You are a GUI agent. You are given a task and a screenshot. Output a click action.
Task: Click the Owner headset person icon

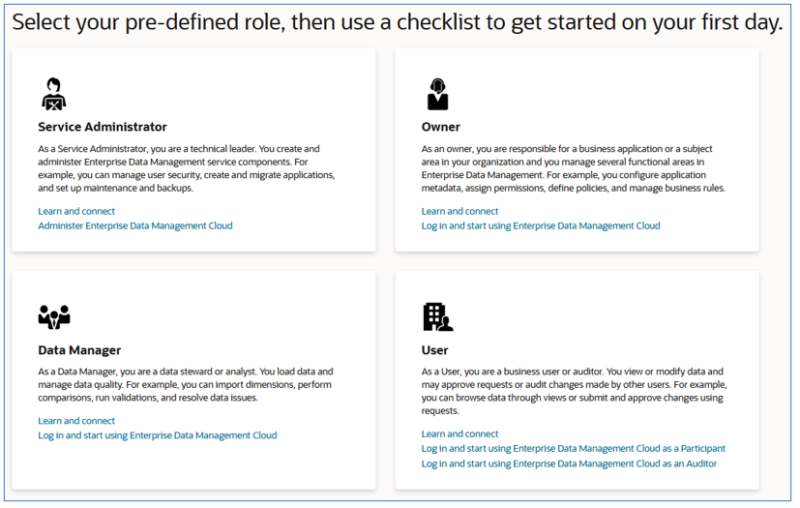click(x=438, y=94)
